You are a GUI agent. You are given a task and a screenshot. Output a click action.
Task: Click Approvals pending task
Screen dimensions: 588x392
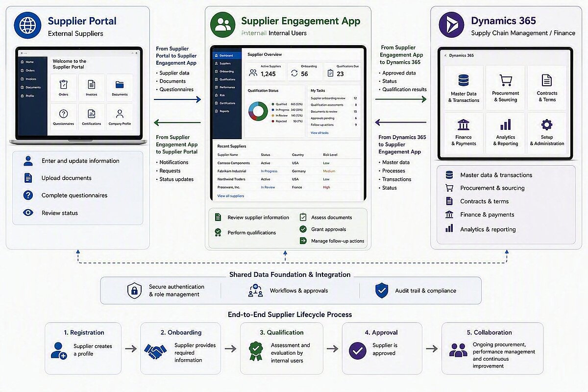(334, 118)
